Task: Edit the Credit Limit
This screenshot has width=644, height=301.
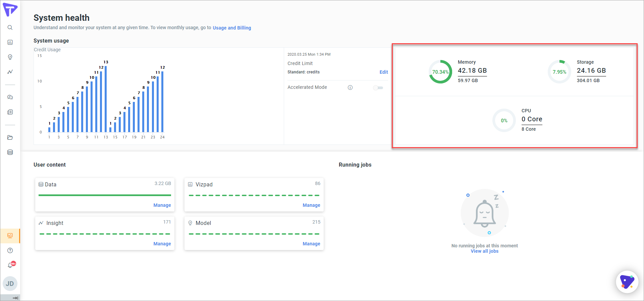Action: point(384,72)
